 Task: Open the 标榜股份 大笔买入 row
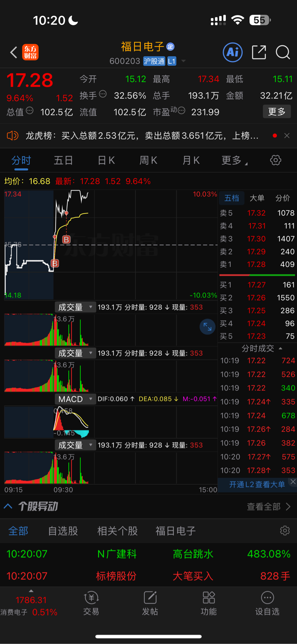148,576
